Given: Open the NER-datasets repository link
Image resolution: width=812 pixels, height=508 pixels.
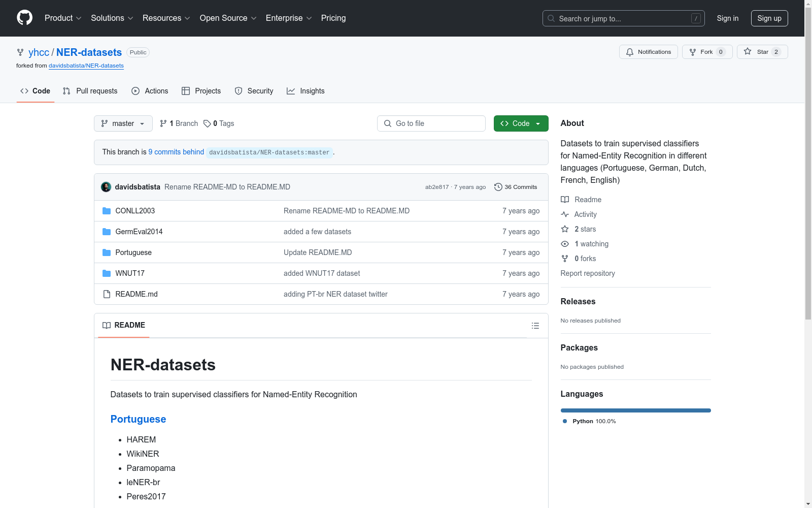Looking at the screenshot, I should 89,52.
